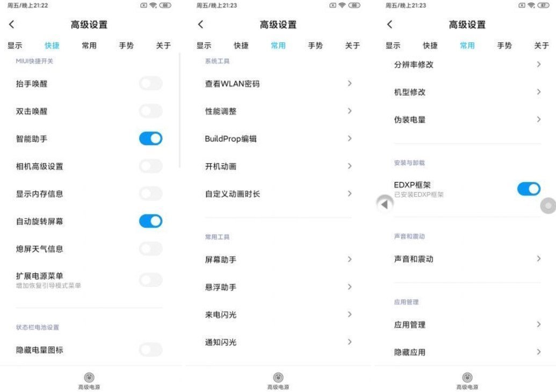Enable the 扩展电源菜单 switch
The height and width of the screenshot is (392, 556).
pyautogui.click(x=151, y=280)
